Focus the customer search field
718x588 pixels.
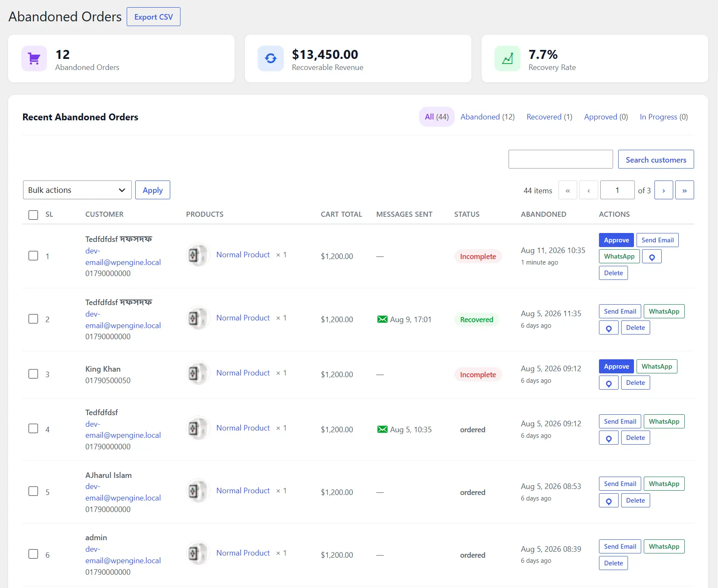point(561,159)
